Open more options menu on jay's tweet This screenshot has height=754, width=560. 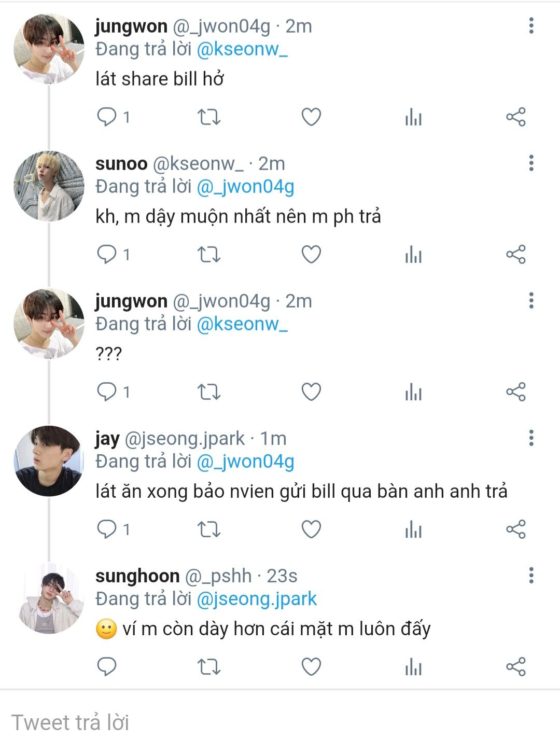pyautogui.click(x=531, y=438)
